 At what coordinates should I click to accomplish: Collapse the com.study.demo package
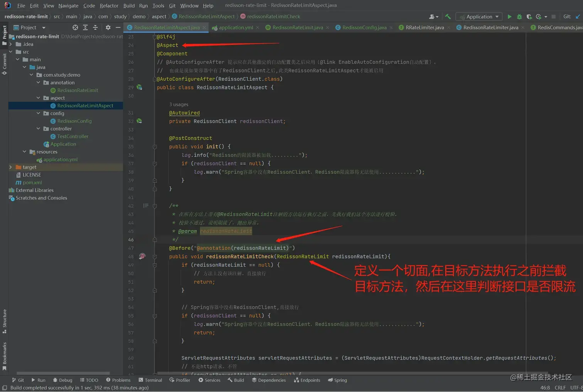pos(32,75)
